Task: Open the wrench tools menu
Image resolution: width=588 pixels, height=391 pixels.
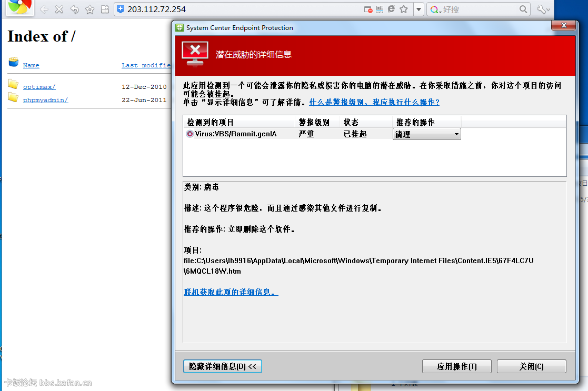Action: point(543,9)
